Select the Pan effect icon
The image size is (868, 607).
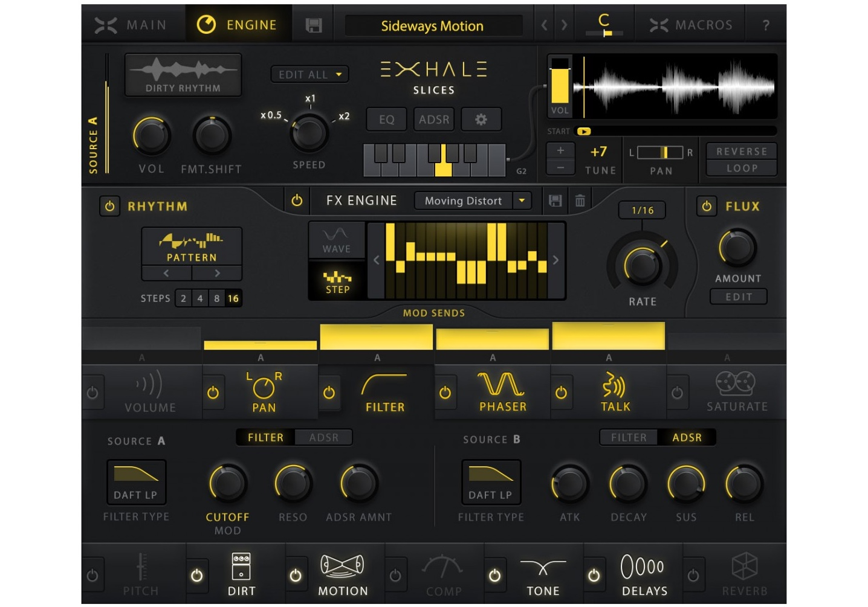(264, 385)
